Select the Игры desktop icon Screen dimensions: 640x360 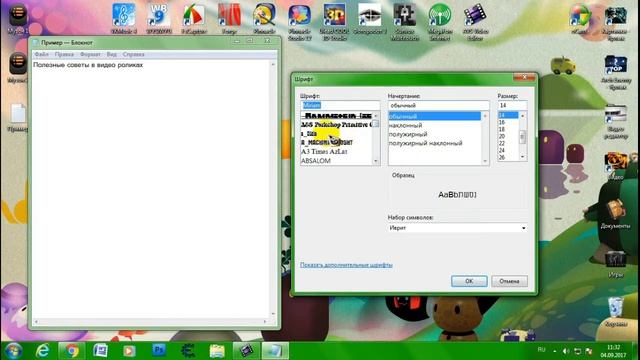tap(616, 264)
